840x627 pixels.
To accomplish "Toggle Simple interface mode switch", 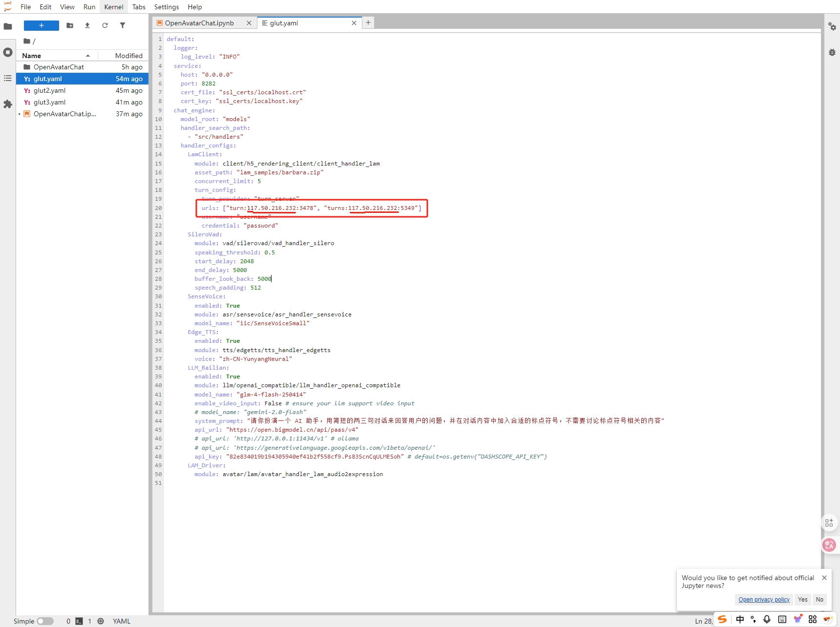I will [45, 621].
